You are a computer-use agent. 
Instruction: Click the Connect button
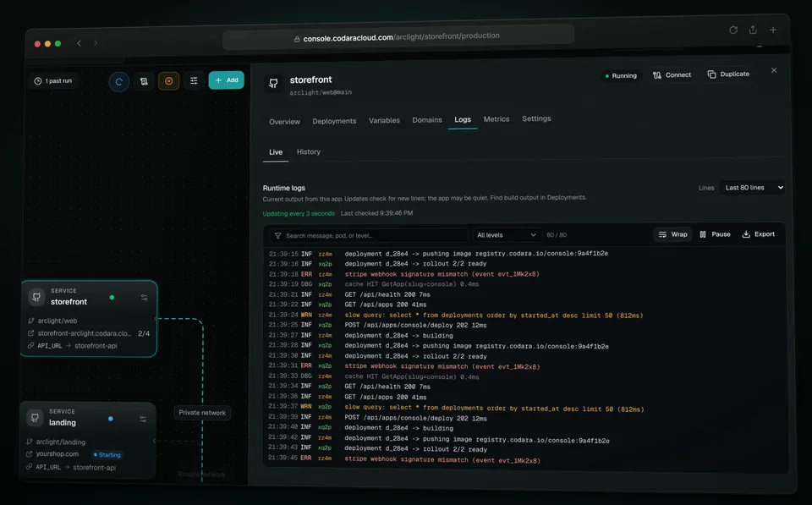672,75
